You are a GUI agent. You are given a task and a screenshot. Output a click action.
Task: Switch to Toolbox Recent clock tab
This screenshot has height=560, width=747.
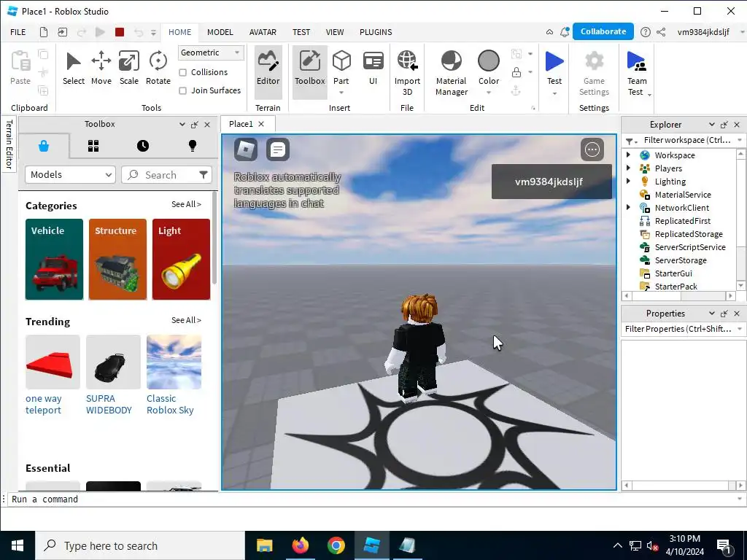click(x=143, y=146)
